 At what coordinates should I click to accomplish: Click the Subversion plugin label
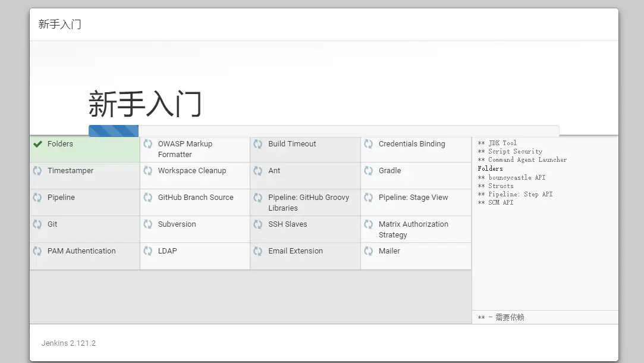[177, 224]
